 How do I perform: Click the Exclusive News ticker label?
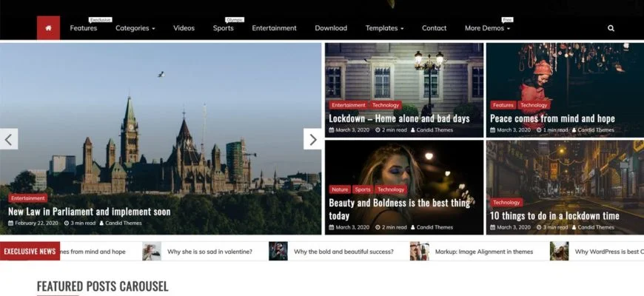[x=30, y=252]
